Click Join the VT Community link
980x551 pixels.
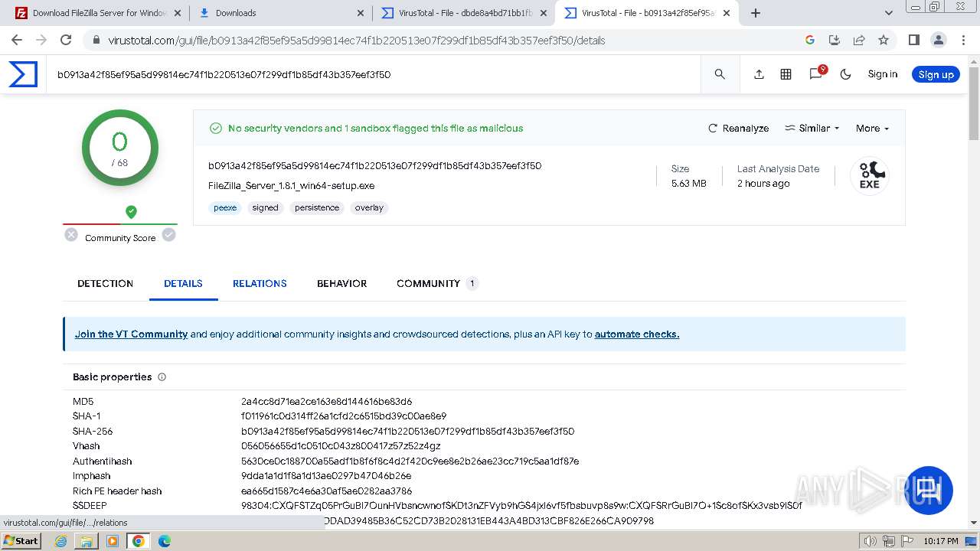pos(131,334)
